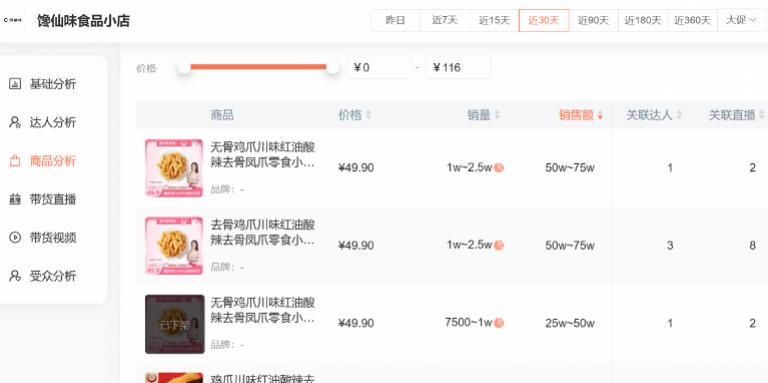This screenshot has width=768, height=383.
Task: Open the 已下架 product thumbnail
Action: tap(174, 324)
